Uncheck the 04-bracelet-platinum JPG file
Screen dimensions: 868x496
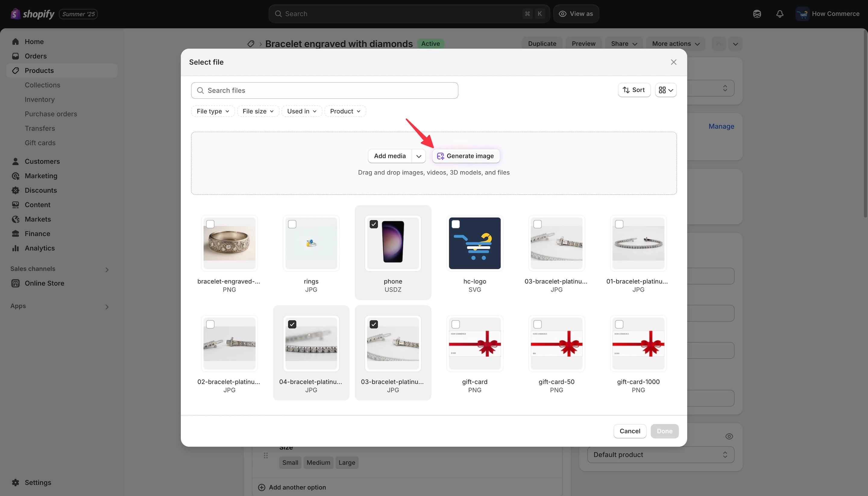[292, 324]
